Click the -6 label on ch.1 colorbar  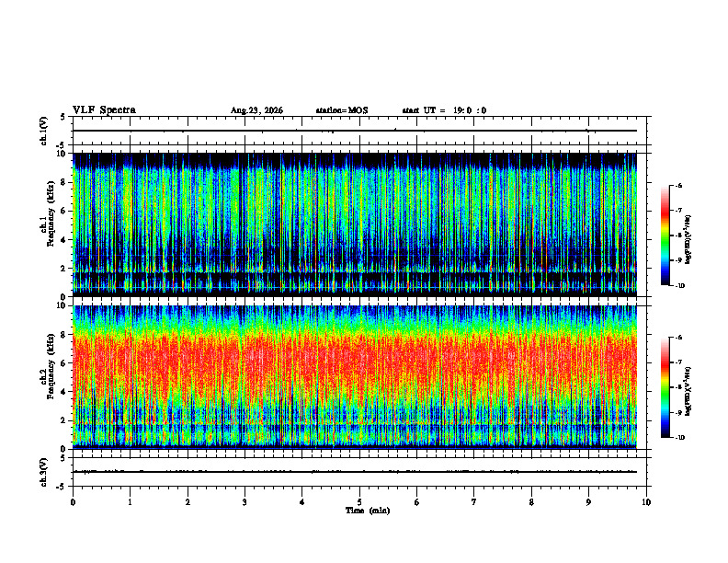(x=677, y=186)
